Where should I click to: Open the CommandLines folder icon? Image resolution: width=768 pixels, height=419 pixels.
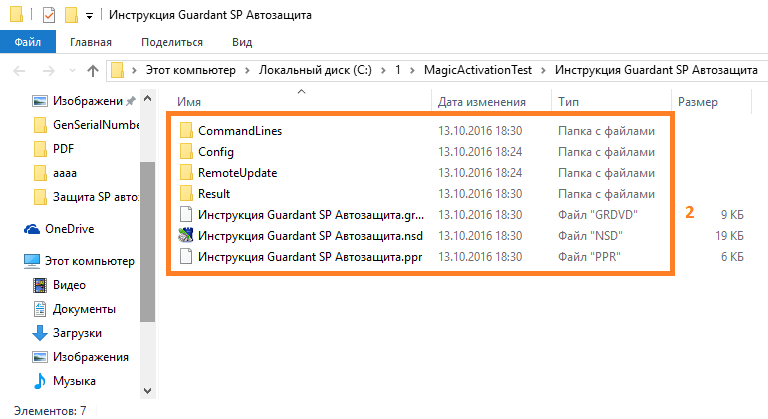[185, 131]
